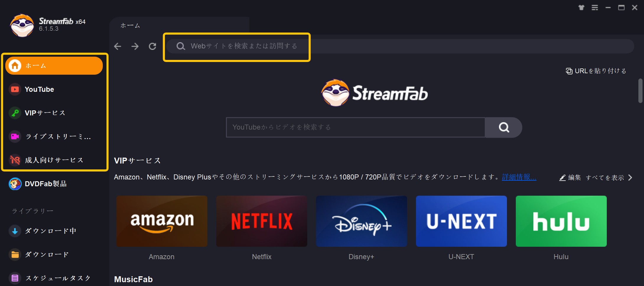This screenshot has width=644, height=286.
Task: Click the VIPサービス section heading
Action: (x=137, y=161)
